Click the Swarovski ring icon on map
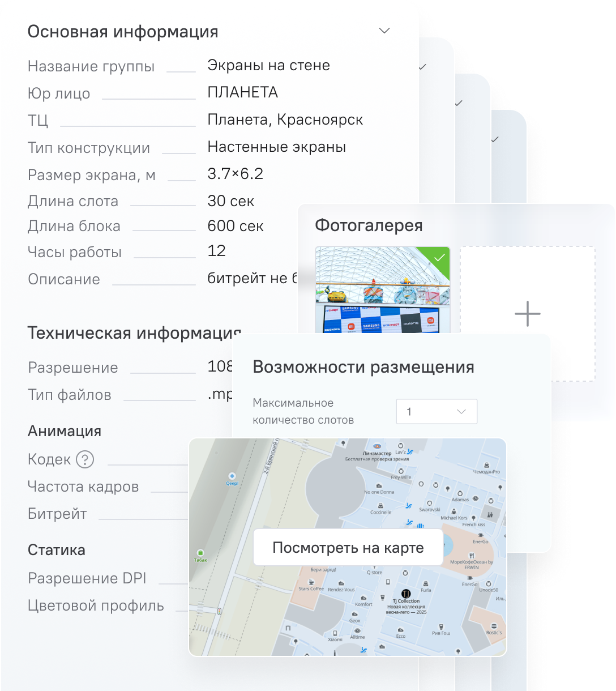Viewport: 616px width, 691px height. coord(429,502)
